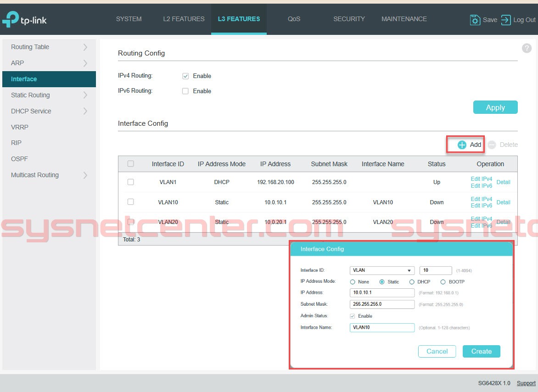Click the tp-link logo
The width and height of the screenshot is (538, 392).
click(24, 20)
